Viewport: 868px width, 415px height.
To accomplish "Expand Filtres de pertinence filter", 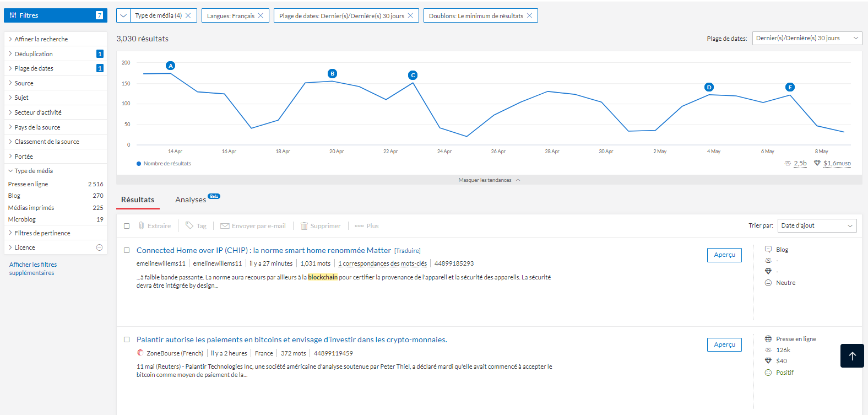I will [56, 233].
